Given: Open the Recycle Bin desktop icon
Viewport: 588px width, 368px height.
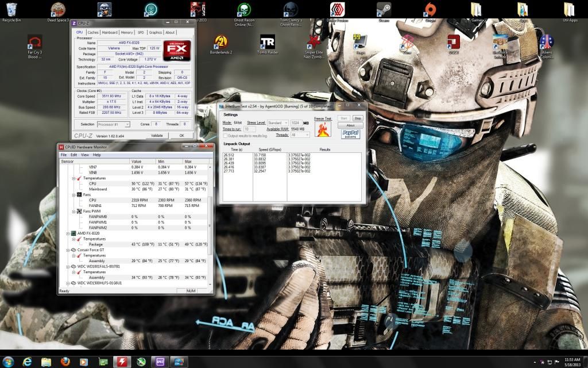Looking at the screenshot, I should (x=11, y=12).
